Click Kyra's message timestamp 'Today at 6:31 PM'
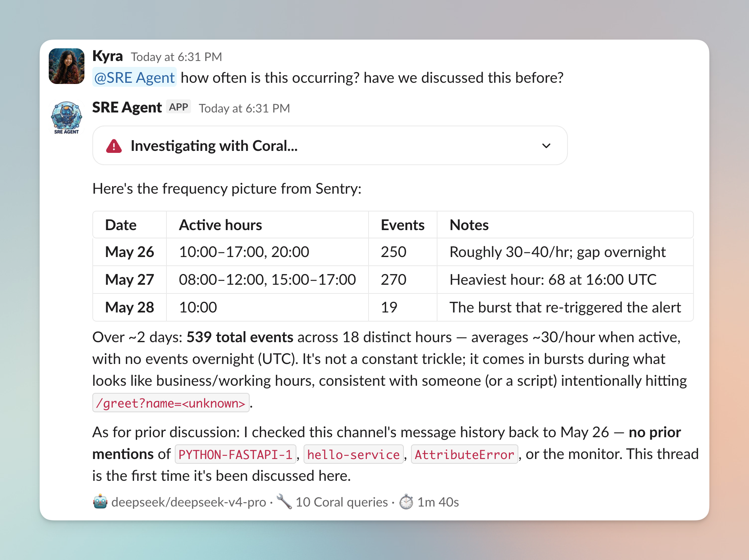This screenshot has height=560, width=749. click(176, 57)
